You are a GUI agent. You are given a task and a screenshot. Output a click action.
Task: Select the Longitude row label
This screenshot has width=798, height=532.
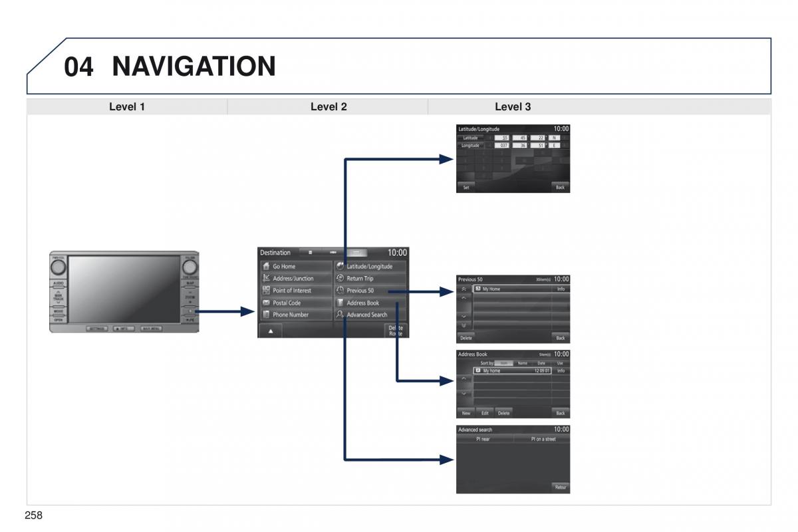471,145
